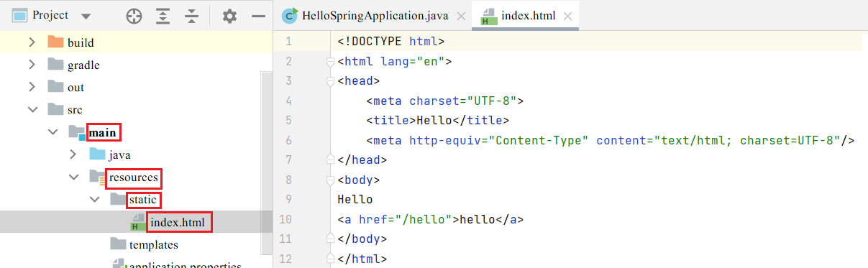Screen dimensions: 868x268
Task: Click line number 10 in the gutter
Action: tap(285, 218)
